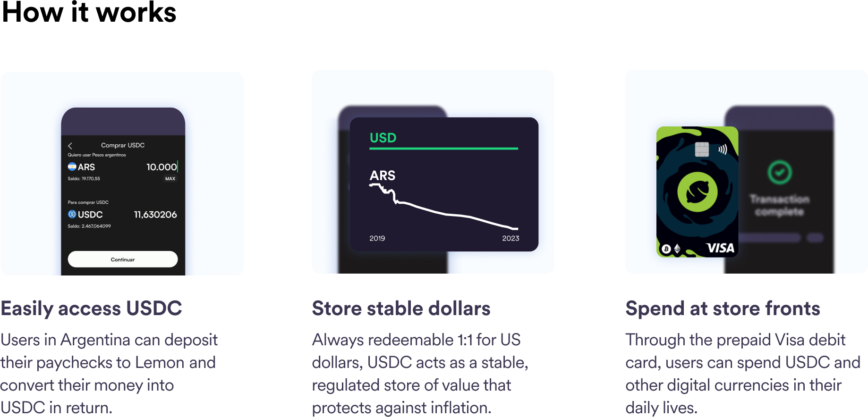
Task: Click the 10.000 ARS amount field
Action: (161, 167)
